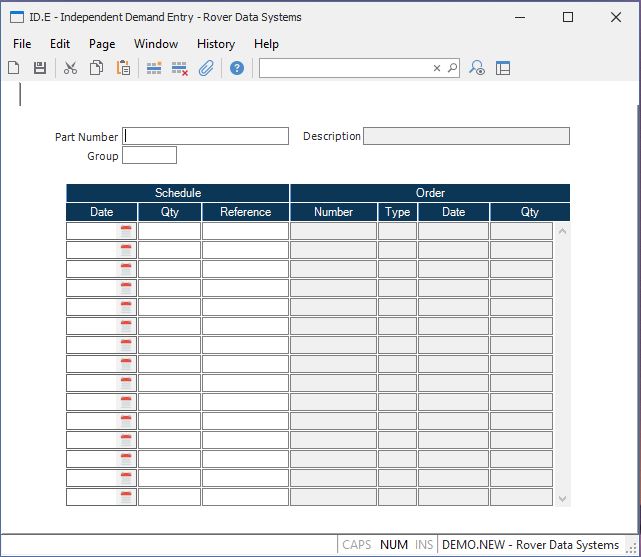Open Help with the blue question mark icon
Viewport: 641px width, 557px height.
[x=237, y=68]
